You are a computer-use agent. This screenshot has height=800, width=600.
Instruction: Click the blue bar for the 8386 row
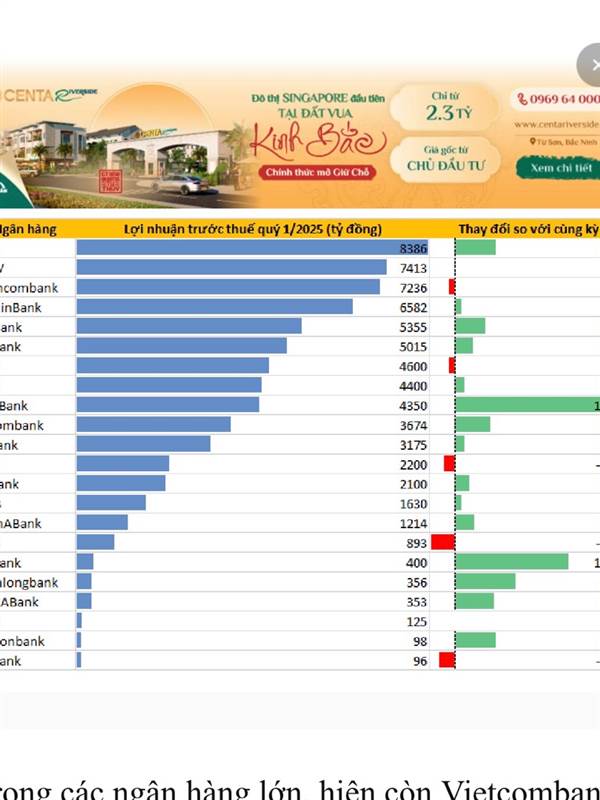253,248
